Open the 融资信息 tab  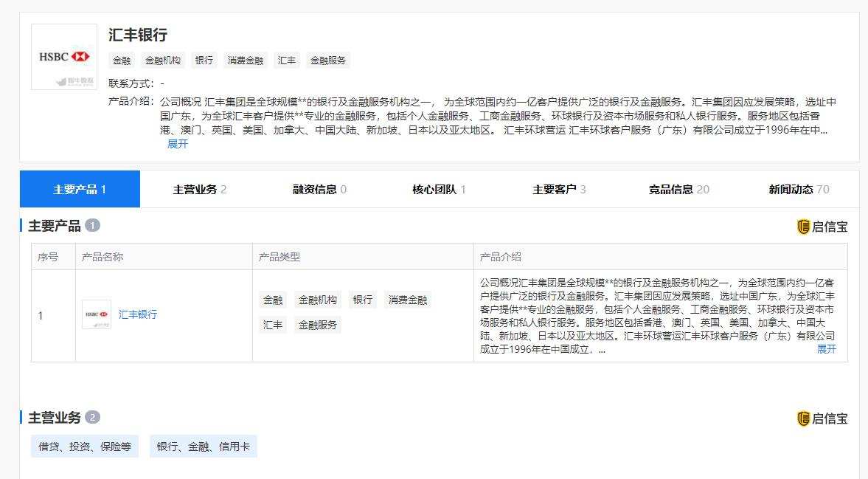[x=319, y=189]
